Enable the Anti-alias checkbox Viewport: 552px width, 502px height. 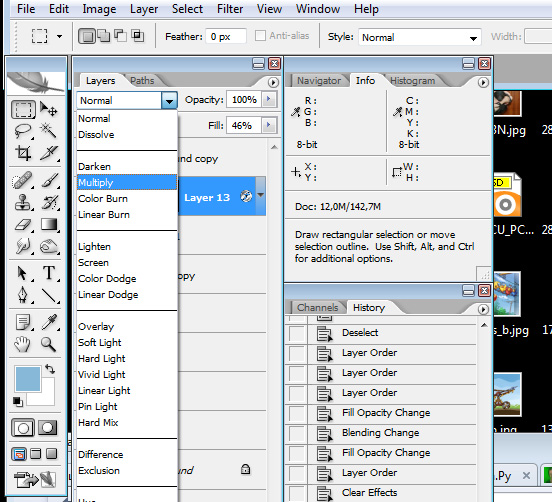tap(260, 36)
